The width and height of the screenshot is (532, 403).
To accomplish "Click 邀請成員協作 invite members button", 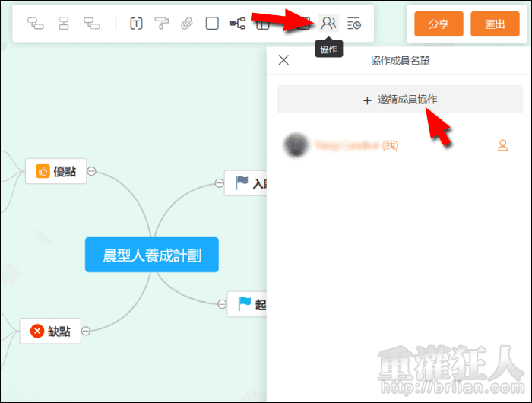I will (400, 100).
